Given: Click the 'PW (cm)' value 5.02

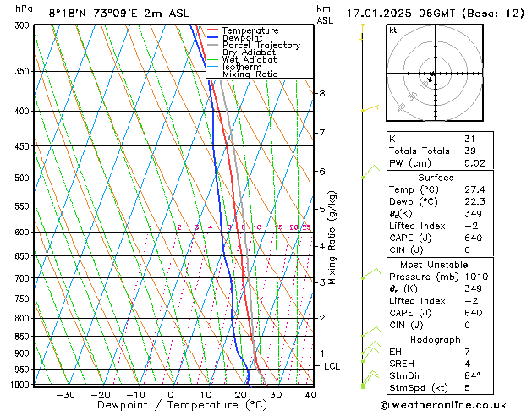Looking at the screenshot, I should click(474, 163).
